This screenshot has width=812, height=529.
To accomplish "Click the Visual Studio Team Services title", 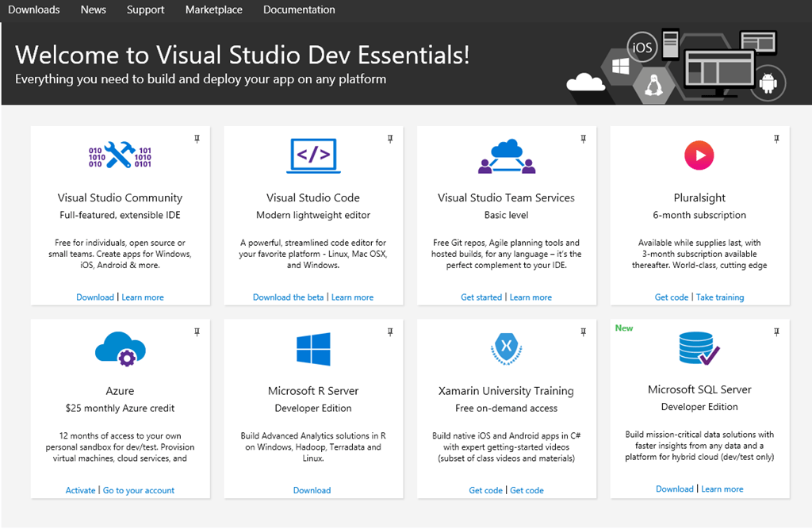I will click(506, 197).
